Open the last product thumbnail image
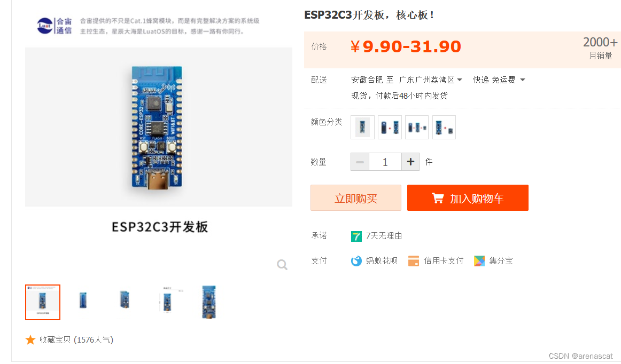Screen dimensions: 621x364 [x=209, y=302]
